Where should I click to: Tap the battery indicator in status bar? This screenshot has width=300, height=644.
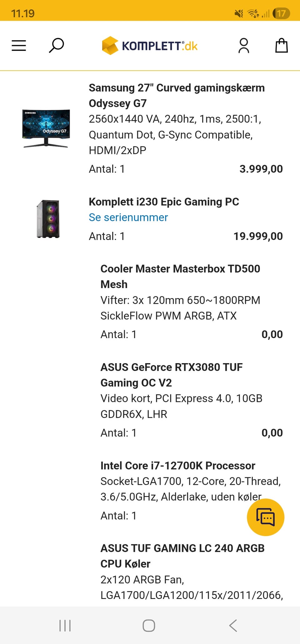[281, 13]
